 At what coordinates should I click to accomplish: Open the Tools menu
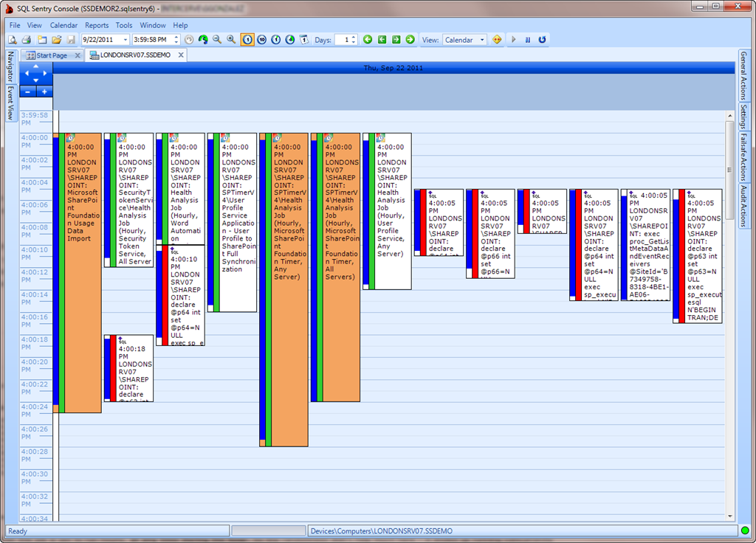124,25
